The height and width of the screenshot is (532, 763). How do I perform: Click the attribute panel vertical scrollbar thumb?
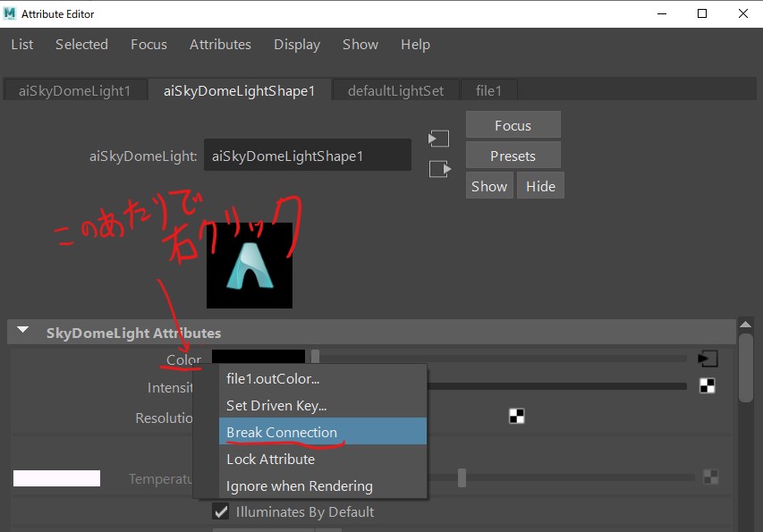(x=745, y=367)
